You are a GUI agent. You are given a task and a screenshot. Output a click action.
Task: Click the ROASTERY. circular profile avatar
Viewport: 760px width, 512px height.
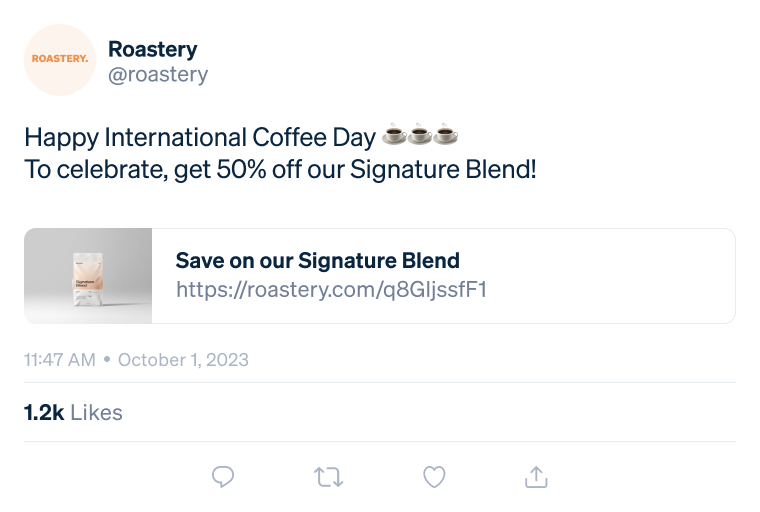[60, 60]
